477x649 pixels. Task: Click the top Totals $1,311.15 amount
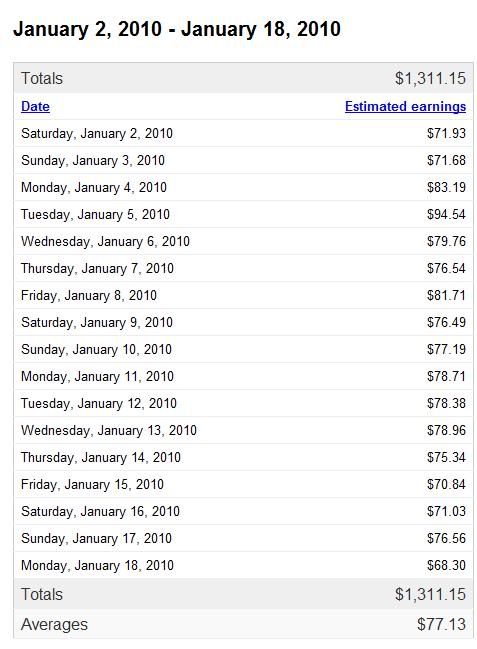430,79
